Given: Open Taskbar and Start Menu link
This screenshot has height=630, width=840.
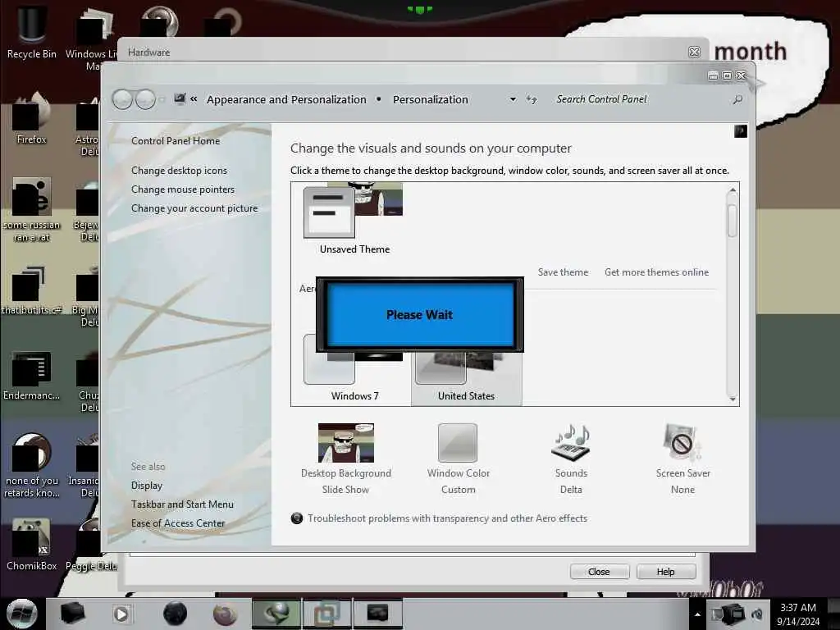Looking at the screenshot, I should 182,504.
